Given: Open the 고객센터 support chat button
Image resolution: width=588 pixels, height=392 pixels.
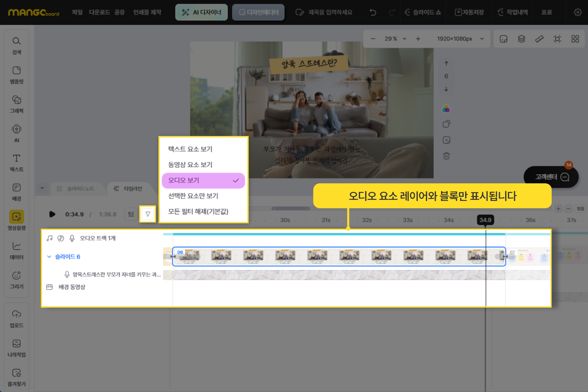Looking at the screenshot, I should (x=551, y=177).
